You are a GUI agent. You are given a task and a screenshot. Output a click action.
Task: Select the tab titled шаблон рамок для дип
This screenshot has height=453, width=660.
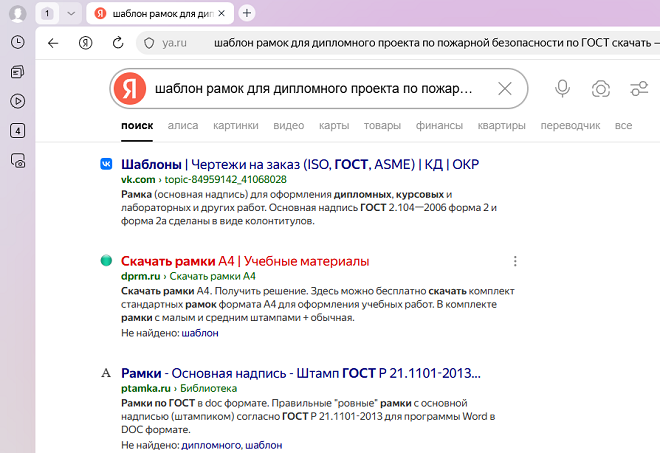point(159,13)
